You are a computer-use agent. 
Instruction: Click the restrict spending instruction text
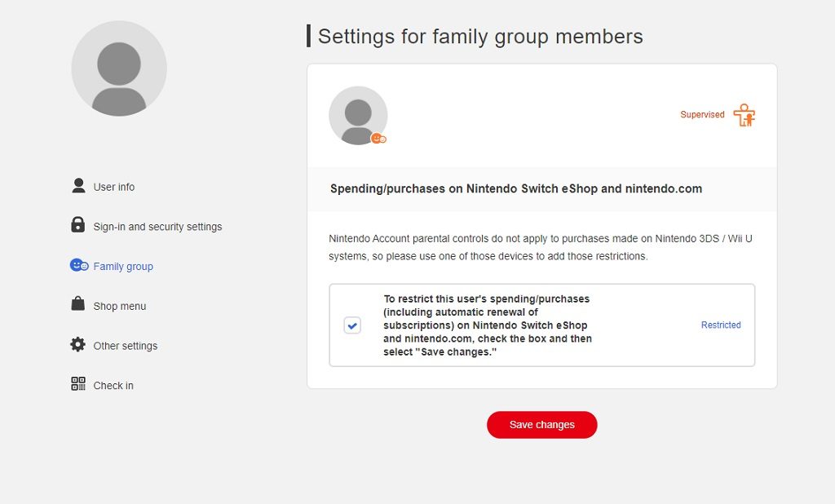488,325
